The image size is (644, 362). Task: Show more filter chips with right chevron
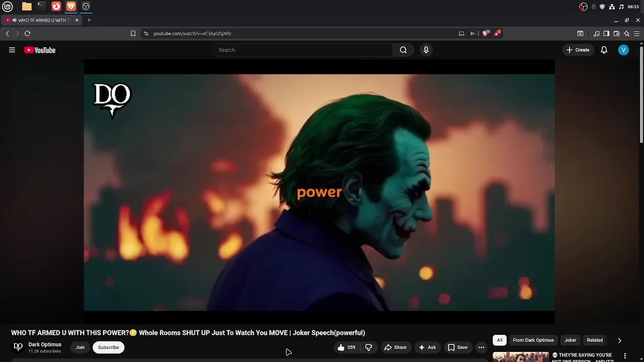point(619,340)
